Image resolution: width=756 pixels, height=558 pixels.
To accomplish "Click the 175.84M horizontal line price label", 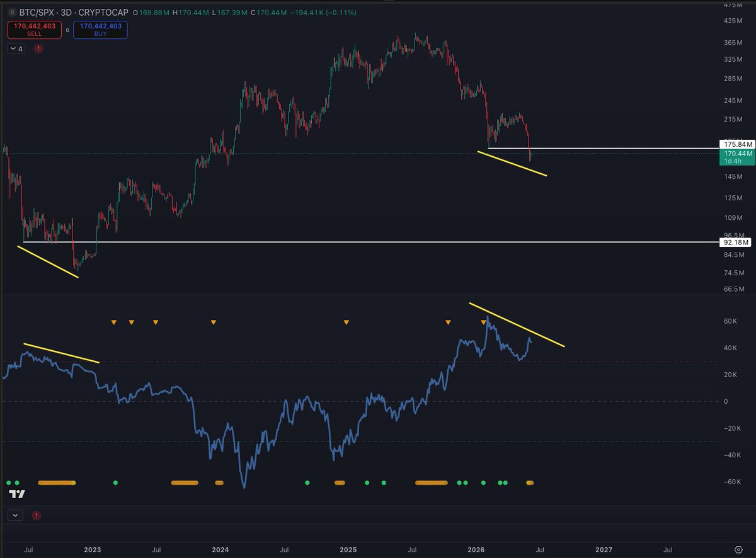I will point(736,144).
